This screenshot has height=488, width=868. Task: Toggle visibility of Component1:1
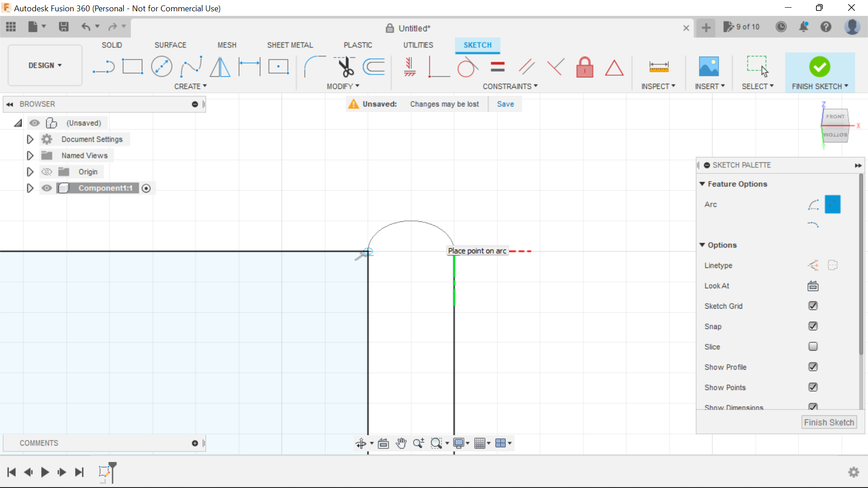tap(47, 188)
